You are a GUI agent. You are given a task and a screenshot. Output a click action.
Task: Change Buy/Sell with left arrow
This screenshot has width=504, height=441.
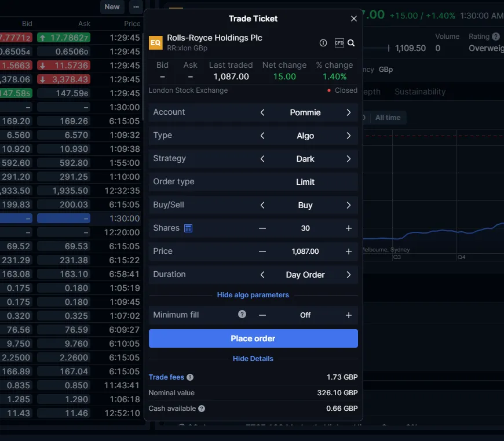click(x=262, y=205)
